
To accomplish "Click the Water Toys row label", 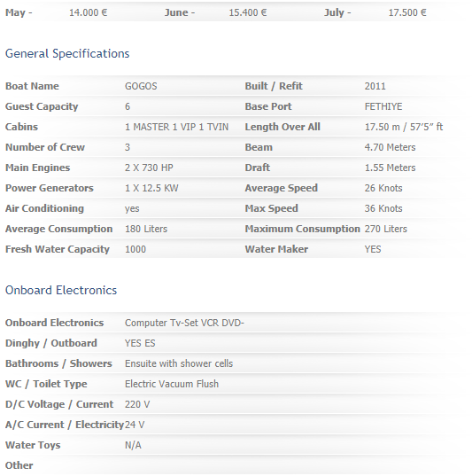I will 33,445.
